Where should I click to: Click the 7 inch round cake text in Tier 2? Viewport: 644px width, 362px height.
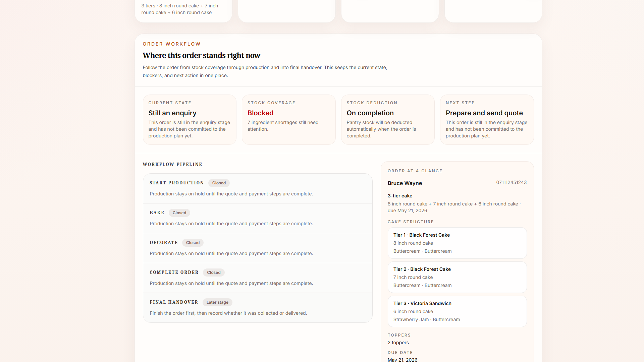pyautogui.click(x=413, y=277)
